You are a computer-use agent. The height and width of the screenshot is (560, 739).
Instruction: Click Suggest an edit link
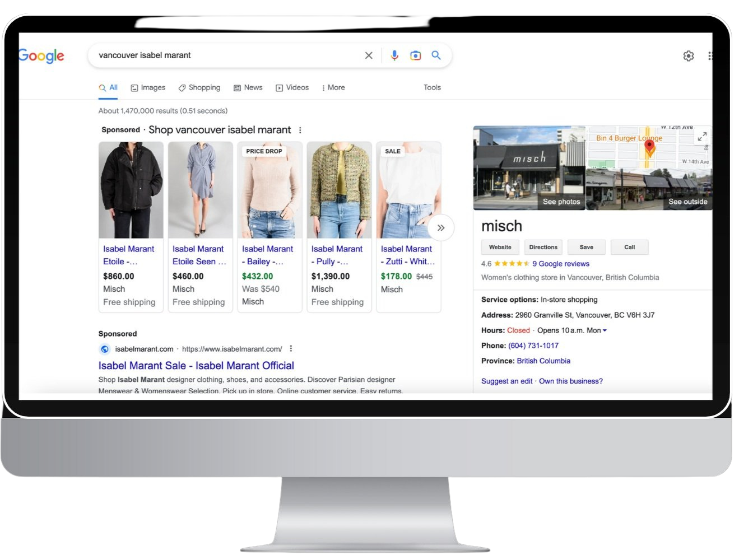click(507, 381)
